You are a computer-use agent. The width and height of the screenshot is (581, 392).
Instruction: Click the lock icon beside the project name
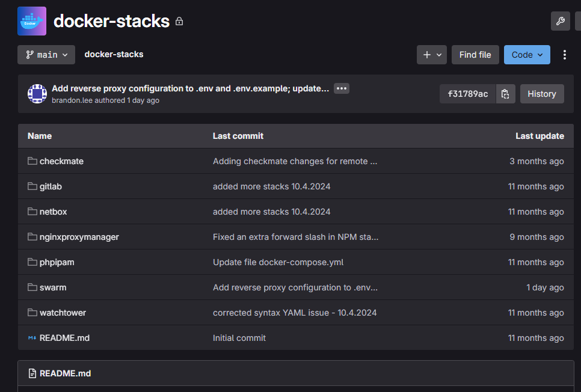coord(179,21)
